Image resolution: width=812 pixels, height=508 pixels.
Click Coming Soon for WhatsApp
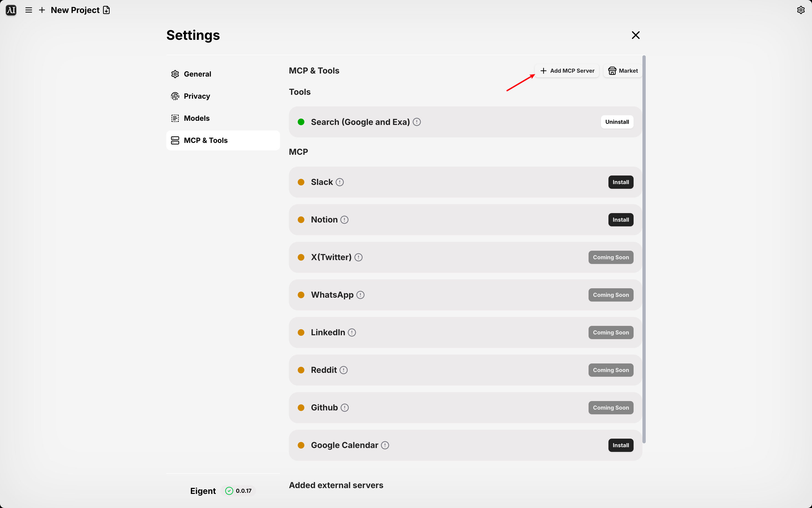(611, 295)
